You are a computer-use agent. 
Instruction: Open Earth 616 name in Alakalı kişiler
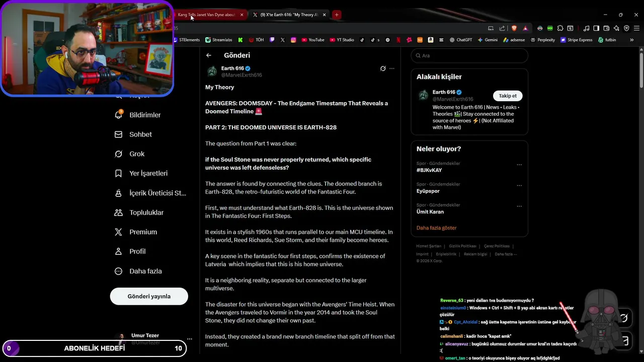coord(444,92)
